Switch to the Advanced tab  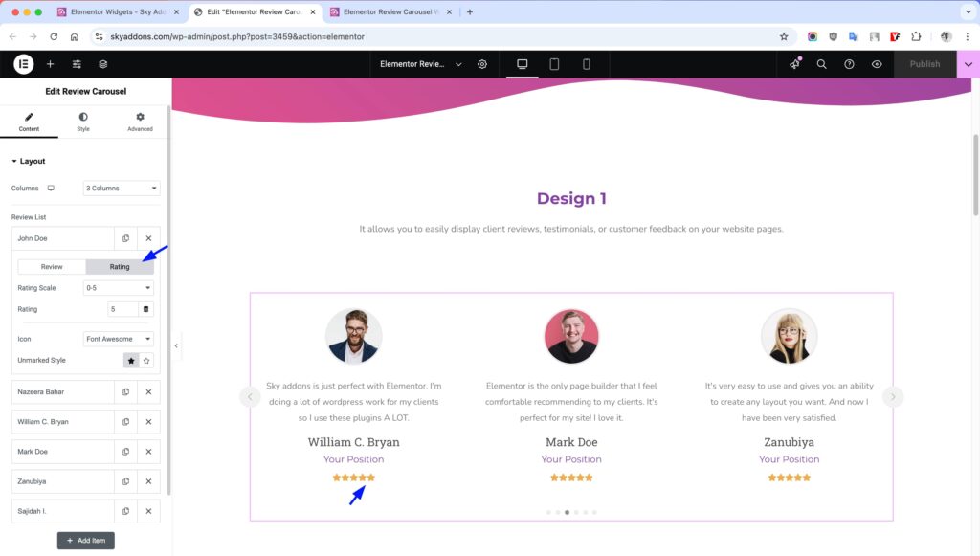point(140,122)
